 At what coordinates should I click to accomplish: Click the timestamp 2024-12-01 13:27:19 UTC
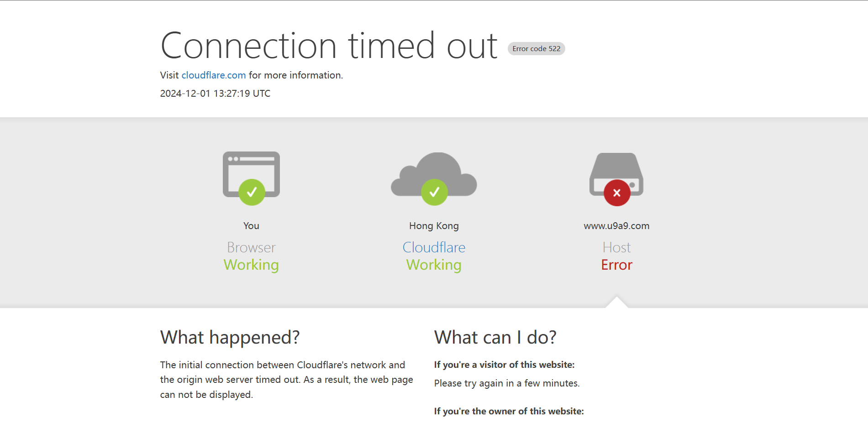tap(215, 94)
